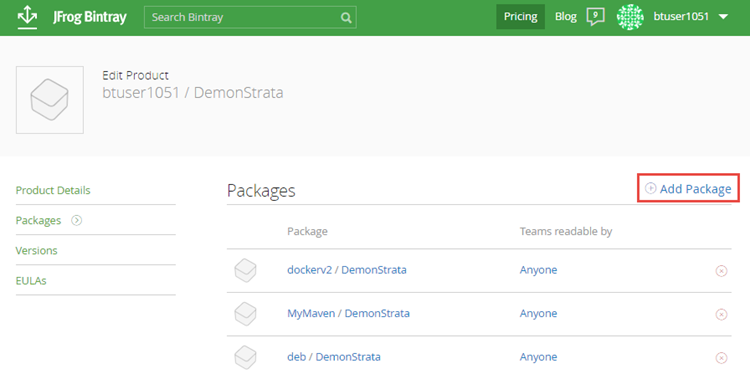The width and height of the screenshot is (750, 379).
Task: Click the Teams readable by column header
Action: tap(566, 232)
